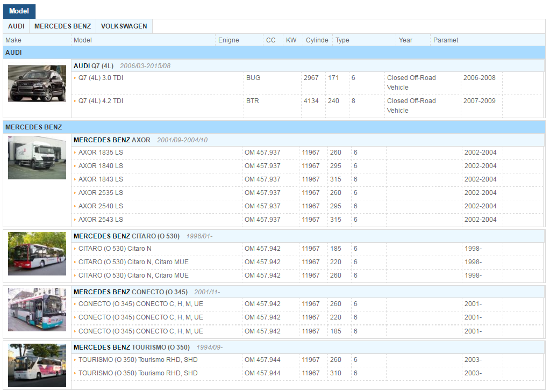
Task: Click the Paramet column header
Action: (x=488, y=40)
